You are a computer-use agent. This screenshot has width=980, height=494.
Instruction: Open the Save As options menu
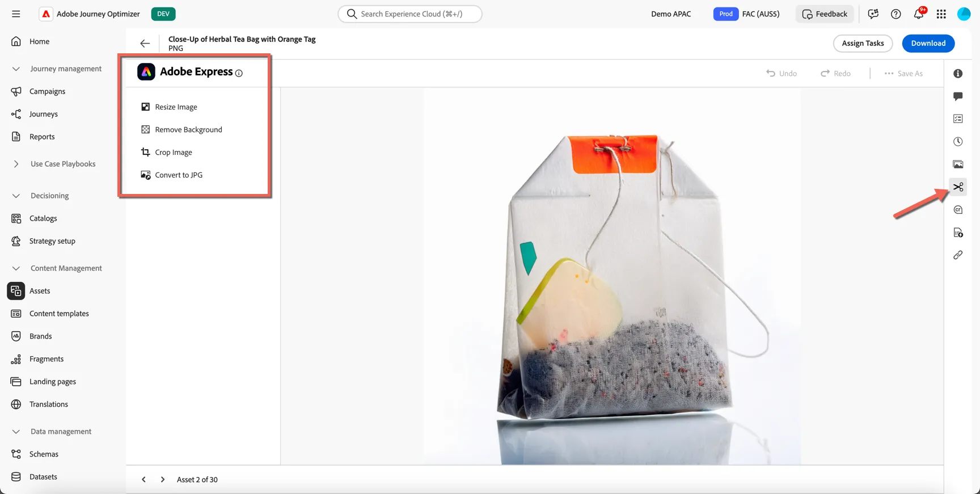[x=903, y=74]
